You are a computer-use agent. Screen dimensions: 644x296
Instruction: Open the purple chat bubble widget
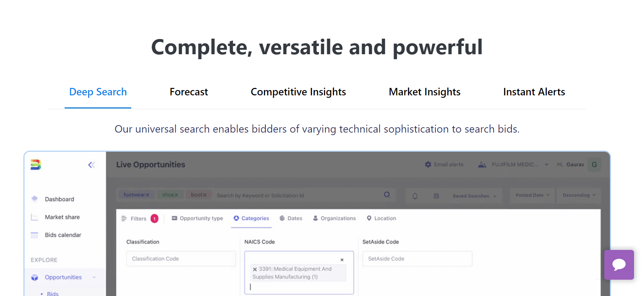[619, 264]
